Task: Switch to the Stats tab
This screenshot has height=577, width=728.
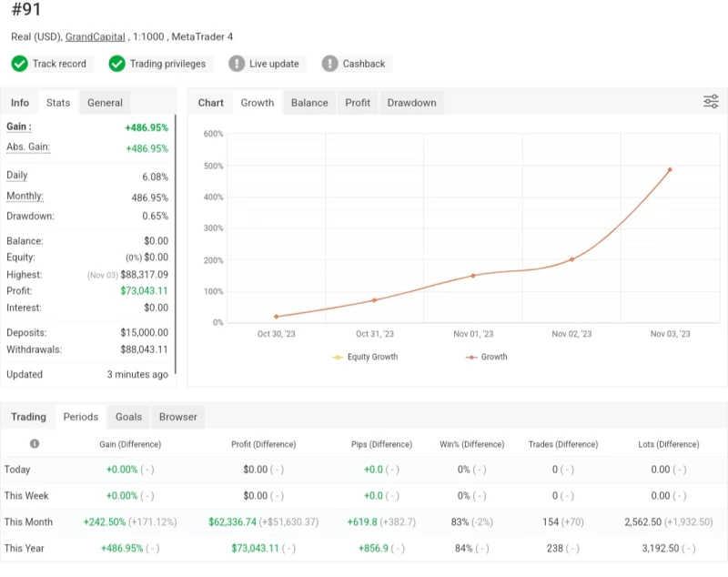Action: (58, 103)
